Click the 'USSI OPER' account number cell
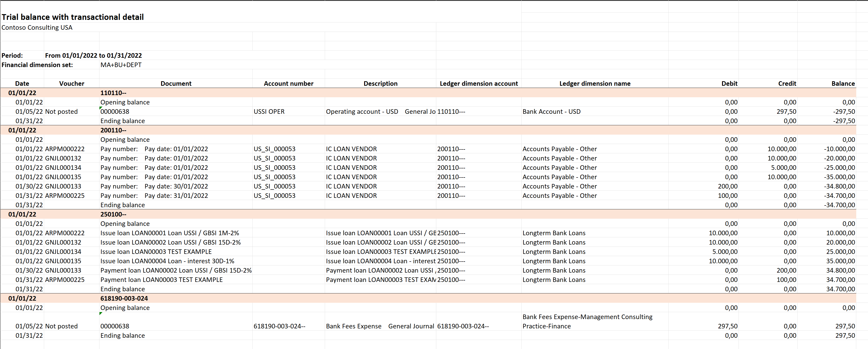Image resolution: width=868 pixels, height=349 pixels. tap(269, 112)
